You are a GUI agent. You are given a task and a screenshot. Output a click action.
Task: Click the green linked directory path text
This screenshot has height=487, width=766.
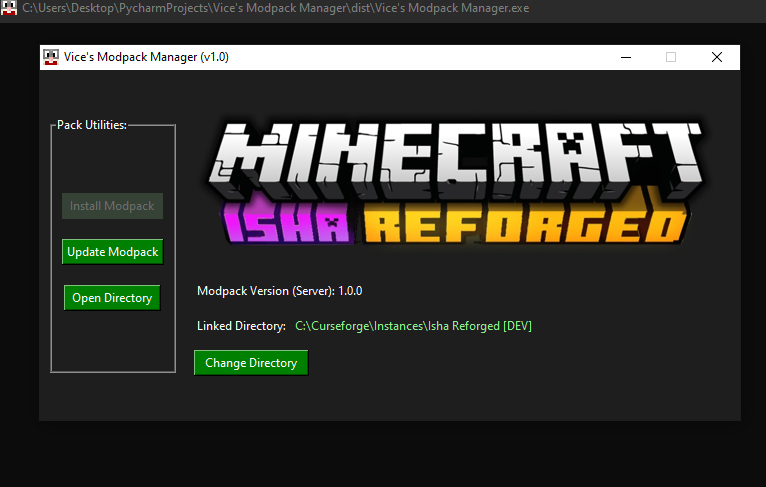click(413, 326)
